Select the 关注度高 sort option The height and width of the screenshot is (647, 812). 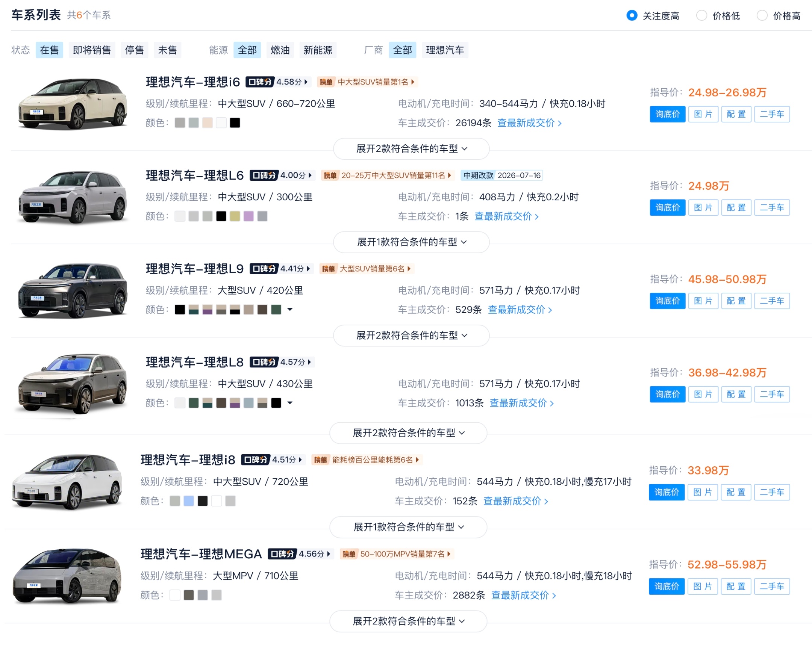652,16
